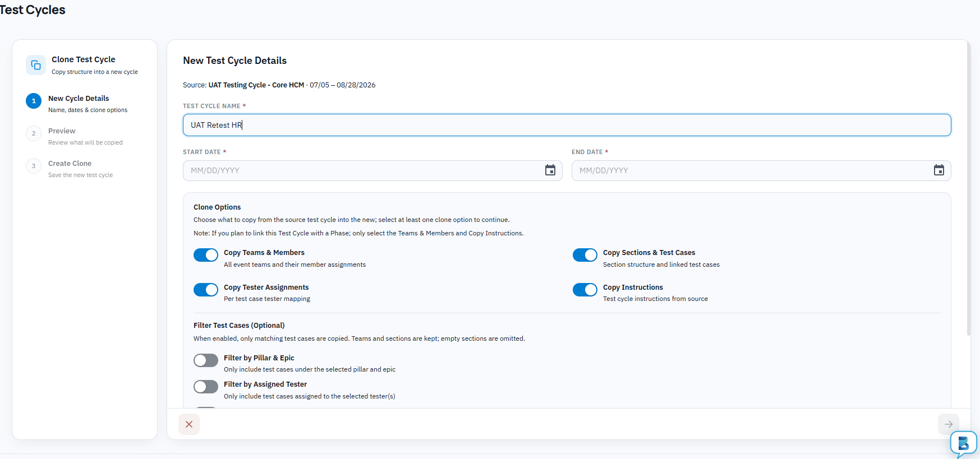Click step 1 circle for New Cycle Details
This screenshot has height=459, width=980.
pyautogui.click(x=34, y=101)
